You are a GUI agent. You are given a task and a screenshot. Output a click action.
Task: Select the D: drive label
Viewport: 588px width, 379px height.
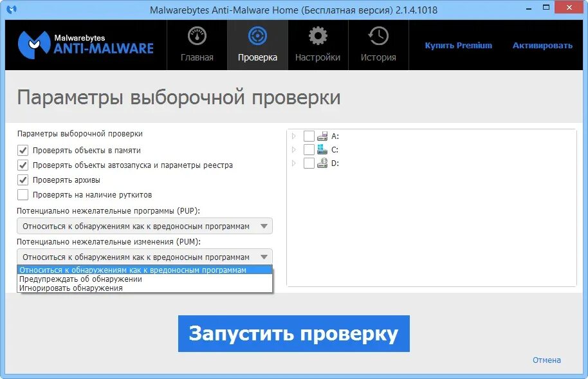335,163
